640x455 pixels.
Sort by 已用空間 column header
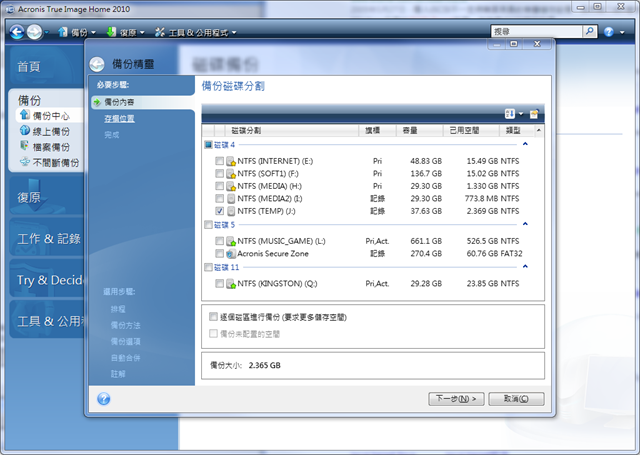tap(471, 130)
